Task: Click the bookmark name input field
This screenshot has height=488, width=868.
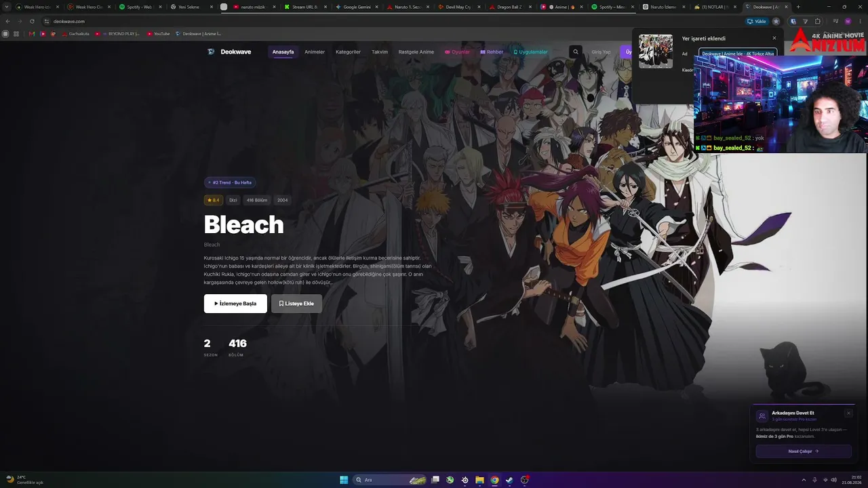Action: click(738, 54)
